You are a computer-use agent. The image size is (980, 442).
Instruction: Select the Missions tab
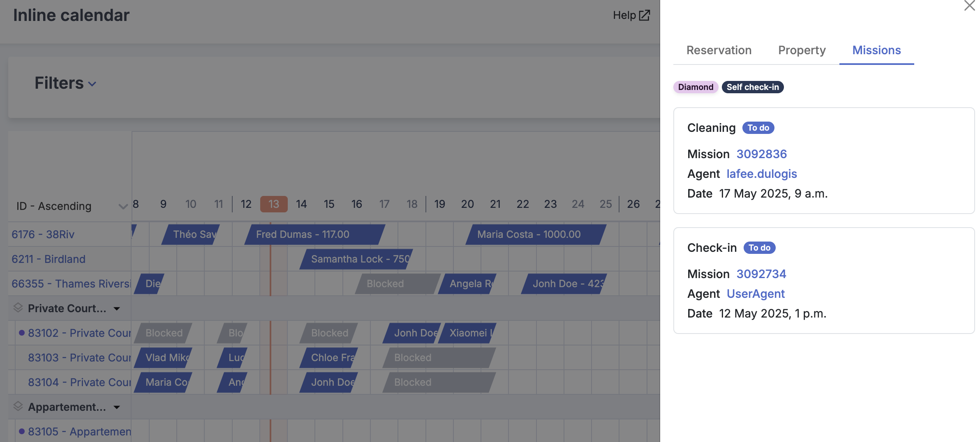876,50
